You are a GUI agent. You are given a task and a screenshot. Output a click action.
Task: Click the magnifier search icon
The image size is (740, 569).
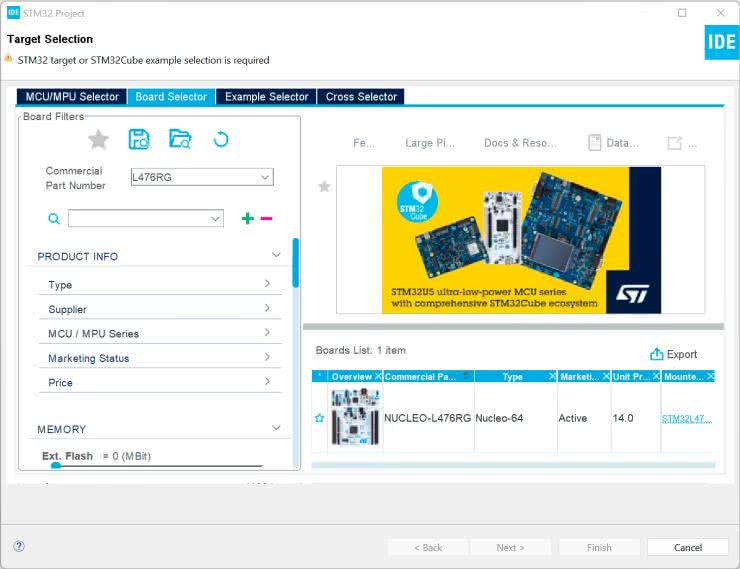click(x=54, y=218)
